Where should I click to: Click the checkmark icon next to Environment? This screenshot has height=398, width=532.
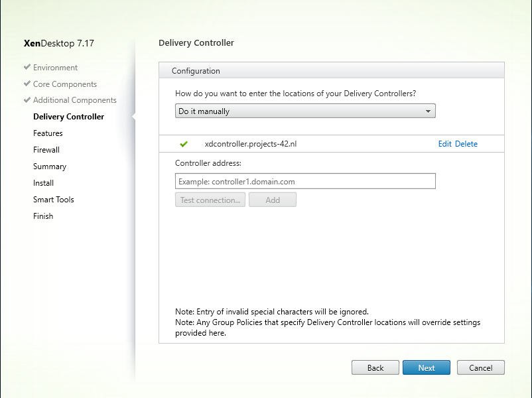[27, 67]
